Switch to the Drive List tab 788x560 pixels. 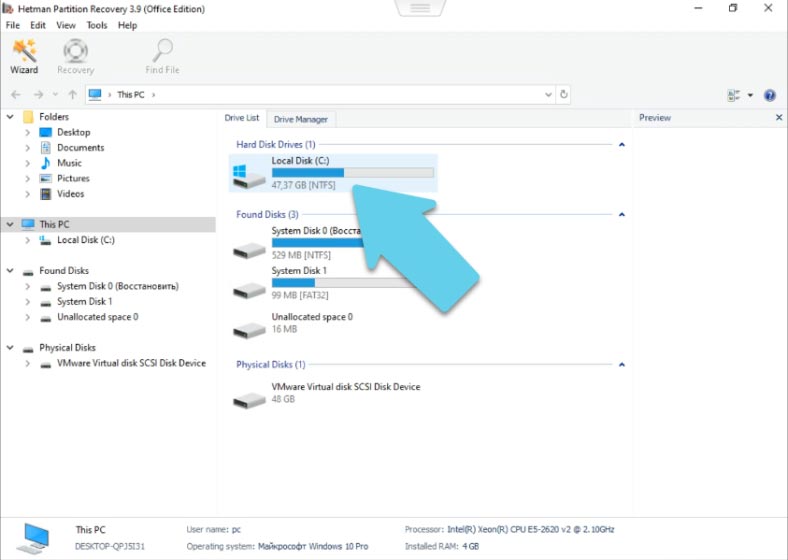(242, 118)
